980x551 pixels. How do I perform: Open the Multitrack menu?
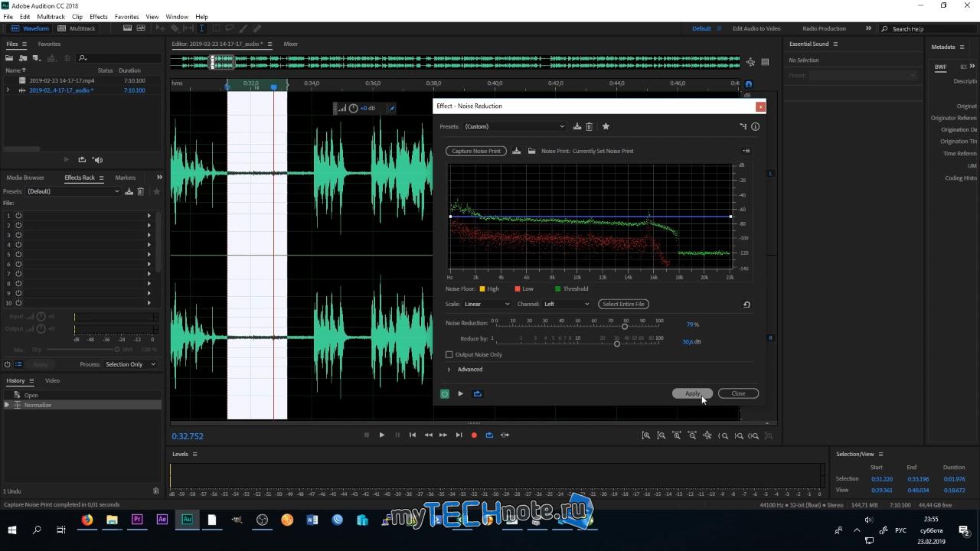51,16
